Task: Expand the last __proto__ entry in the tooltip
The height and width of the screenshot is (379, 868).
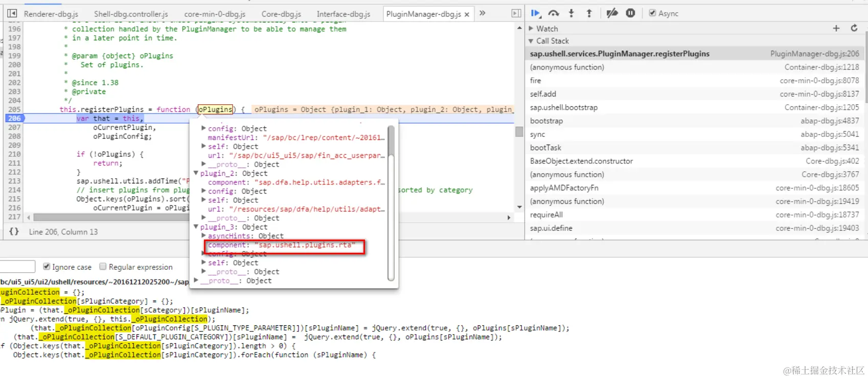Action: pos(196,280)
